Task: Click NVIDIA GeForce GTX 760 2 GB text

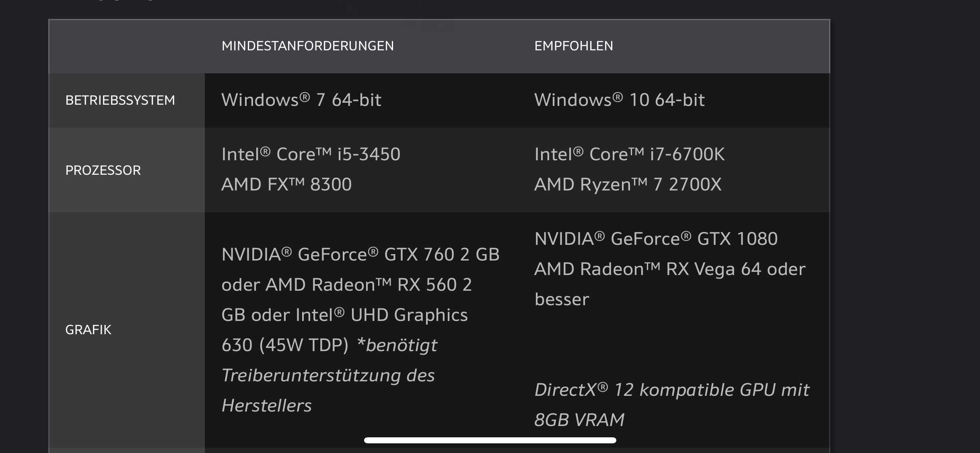Action: click(360, 254)
